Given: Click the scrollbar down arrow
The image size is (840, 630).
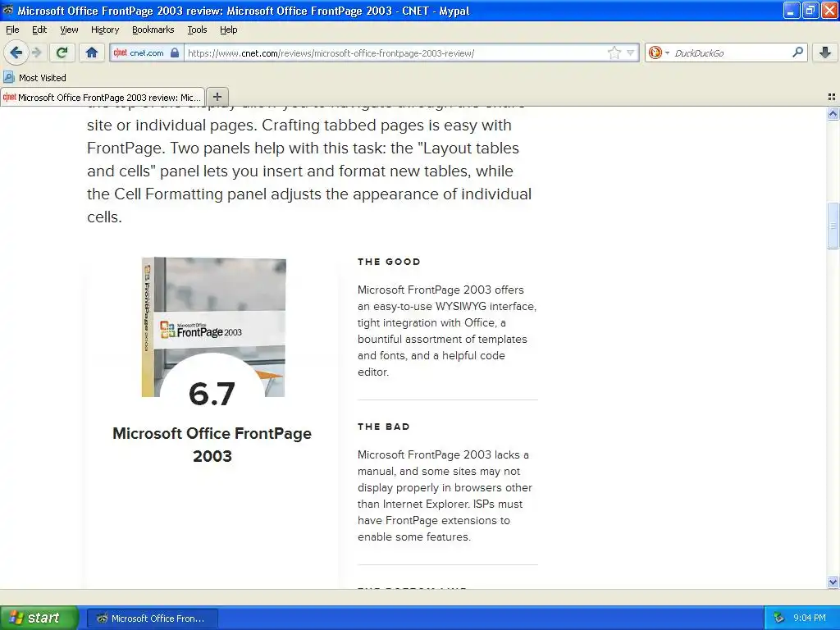Looking at the screenshot, I should (x=833, y=582).
